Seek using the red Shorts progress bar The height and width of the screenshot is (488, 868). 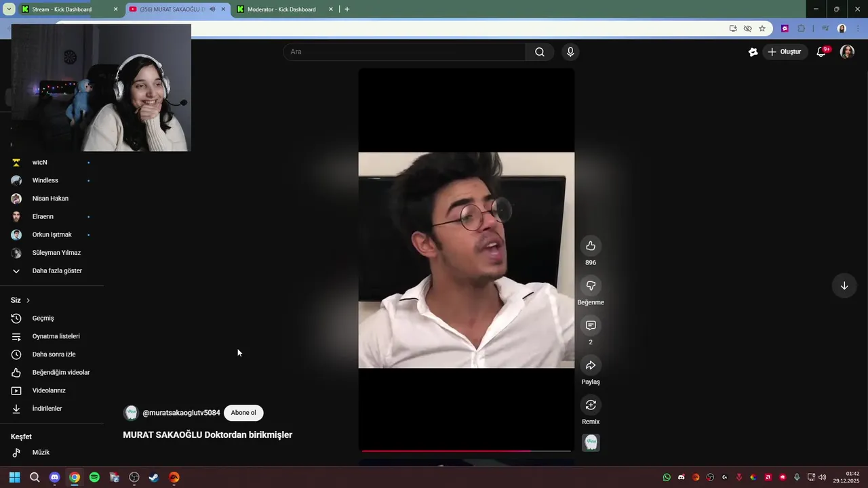point(467,450)
